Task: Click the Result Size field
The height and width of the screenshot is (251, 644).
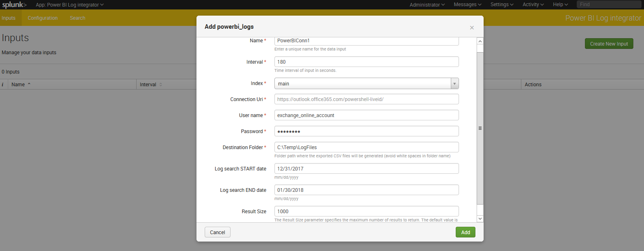Action: 366,211
